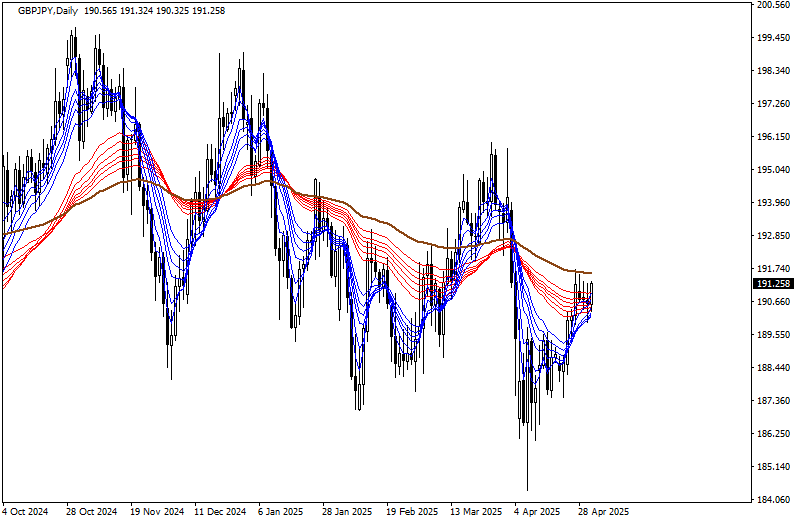This screenshot has width=797, height=523.
Task: Click the 19 Nov 2024 date label
Action: point(157,512)
